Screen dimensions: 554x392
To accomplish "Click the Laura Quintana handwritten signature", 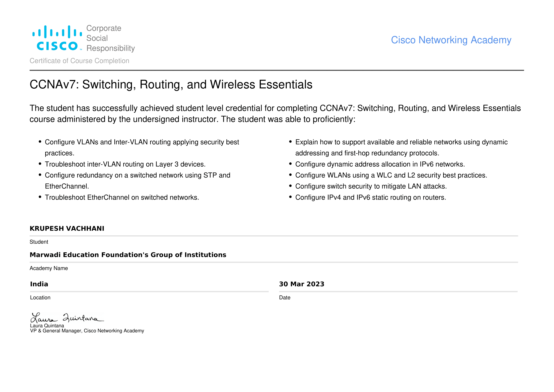I will click(x=67, y=318).
